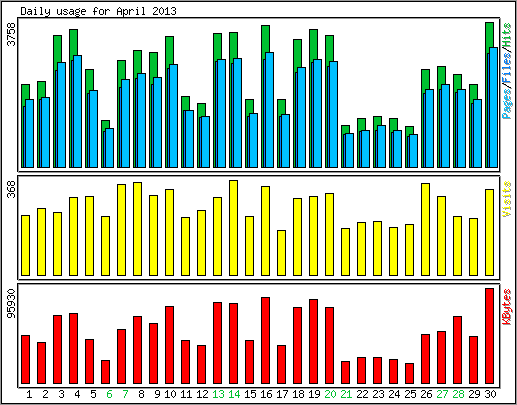Screen dimensions: 517x405
Task: Click the cyan Pages bar for day 21
Action: [x=350, y=150]
